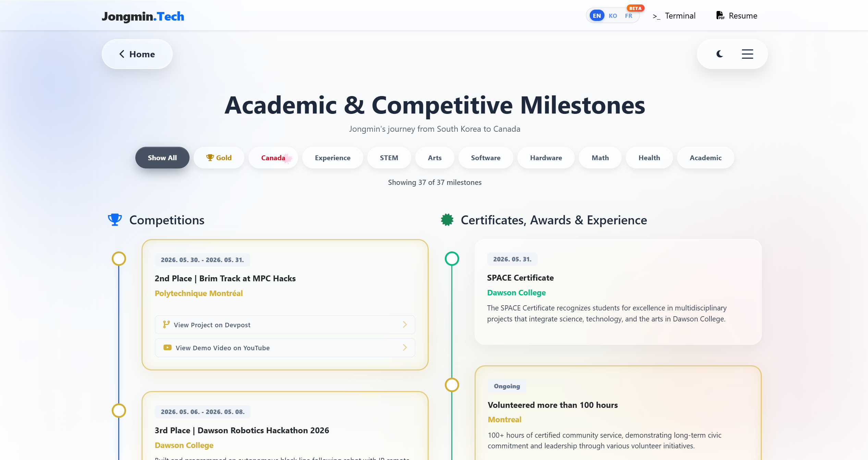Filter milestones by Software
The height and width of the screenshot is (460, 868).
[x=486, y=158]
